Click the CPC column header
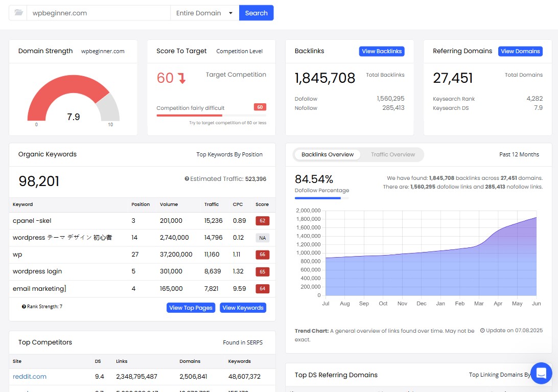 [238, 204]
